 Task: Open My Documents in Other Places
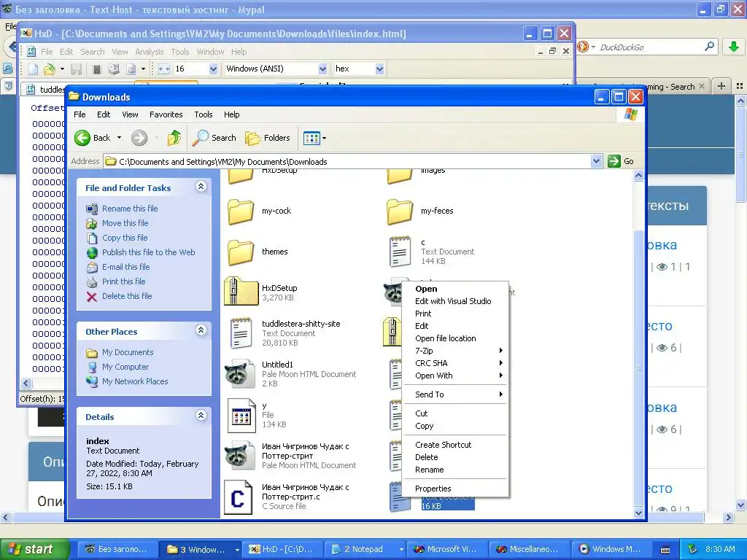click(x=127, y=352)
